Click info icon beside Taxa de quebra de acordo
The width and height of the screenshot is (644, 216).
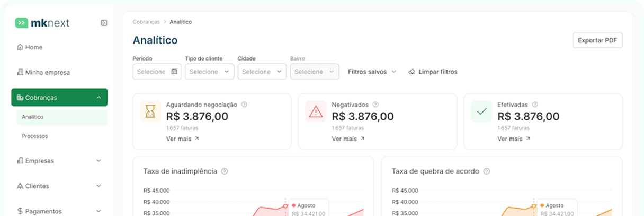(487, 171)
